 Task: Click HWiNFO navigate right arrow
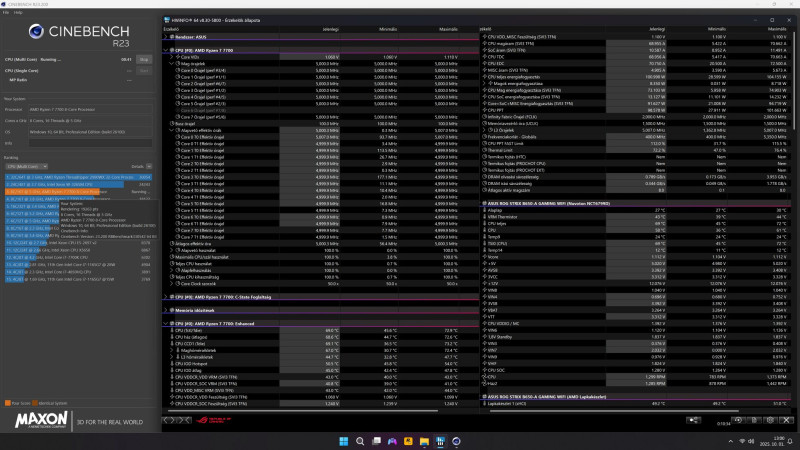click(x=172, y=420)
